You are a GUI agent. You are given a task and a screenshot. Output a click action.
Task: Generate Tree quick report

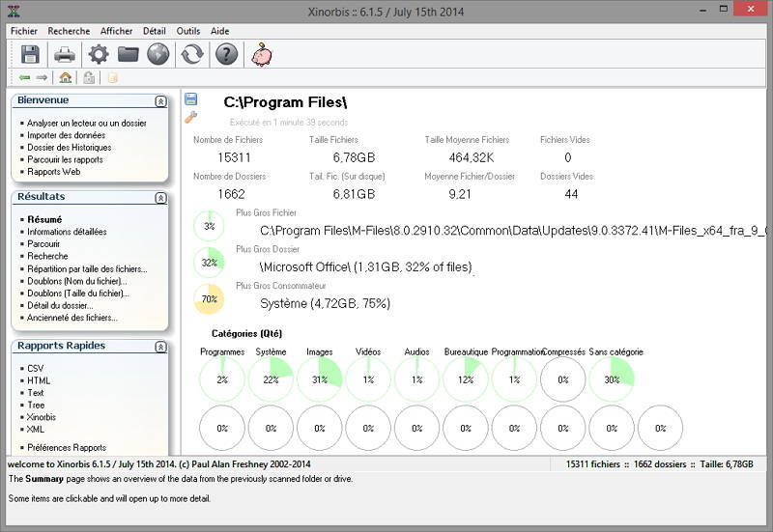36,405
